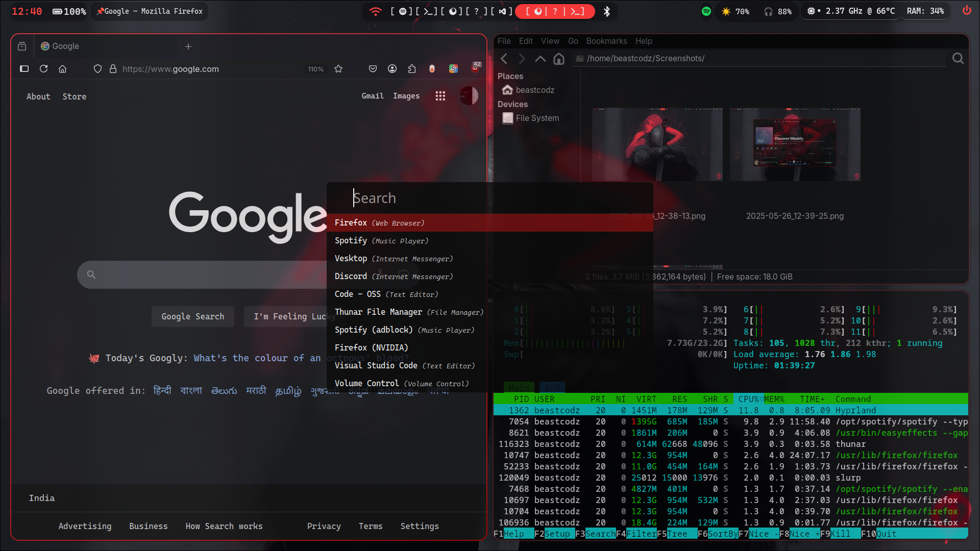Toggle Firefox sidebar panel button
The image size is (980, 551).
click(24, 69)
